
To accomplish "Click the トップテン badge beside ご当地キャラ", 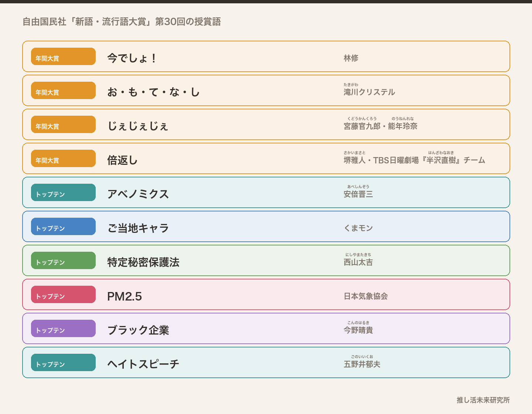I will tap(63, 227).
